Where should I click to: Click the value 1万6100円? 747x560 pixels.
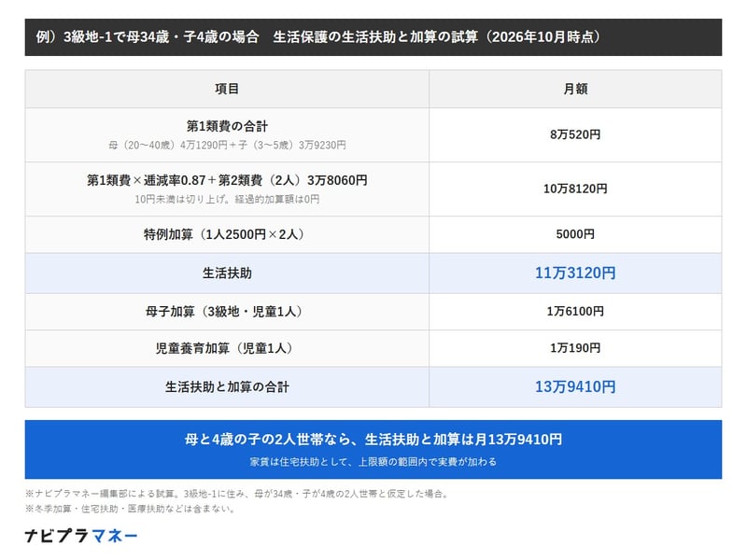point(575,312)
